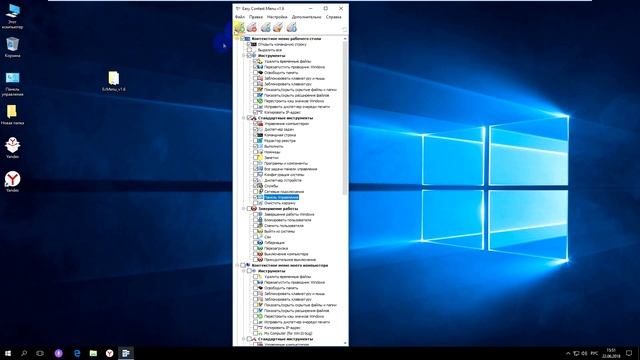Select the Панель управления desktop icon
This screenshot has width=640, height=360.
click(x=12, y=84)
